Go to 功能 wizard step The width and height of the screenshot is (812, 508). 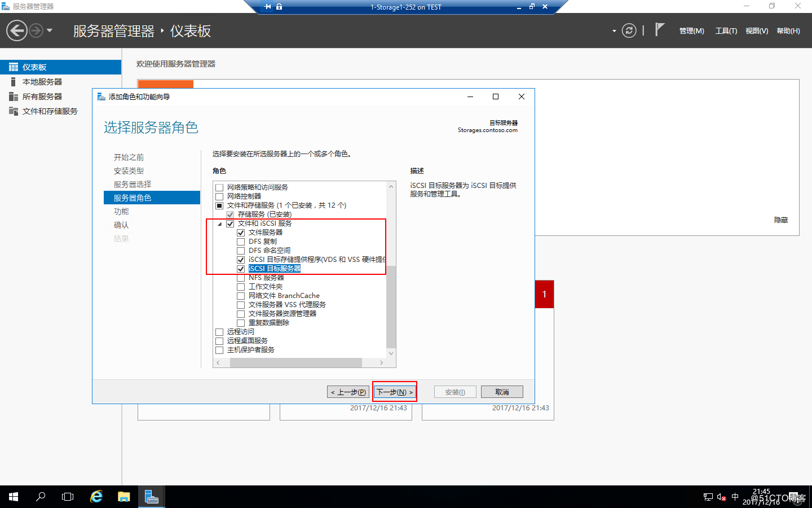point(121,212)
